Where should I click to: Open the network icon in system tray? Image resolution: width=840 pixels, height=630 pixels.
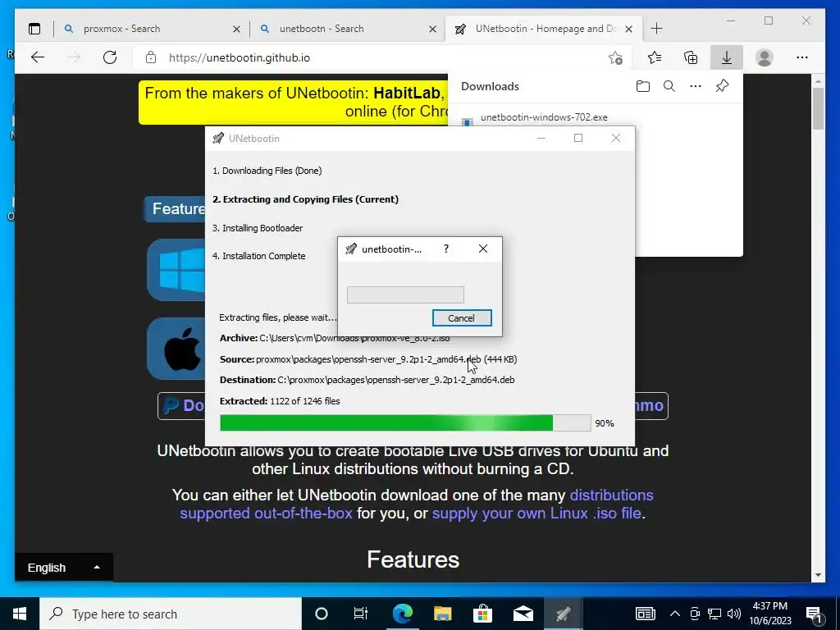(714, 614)
